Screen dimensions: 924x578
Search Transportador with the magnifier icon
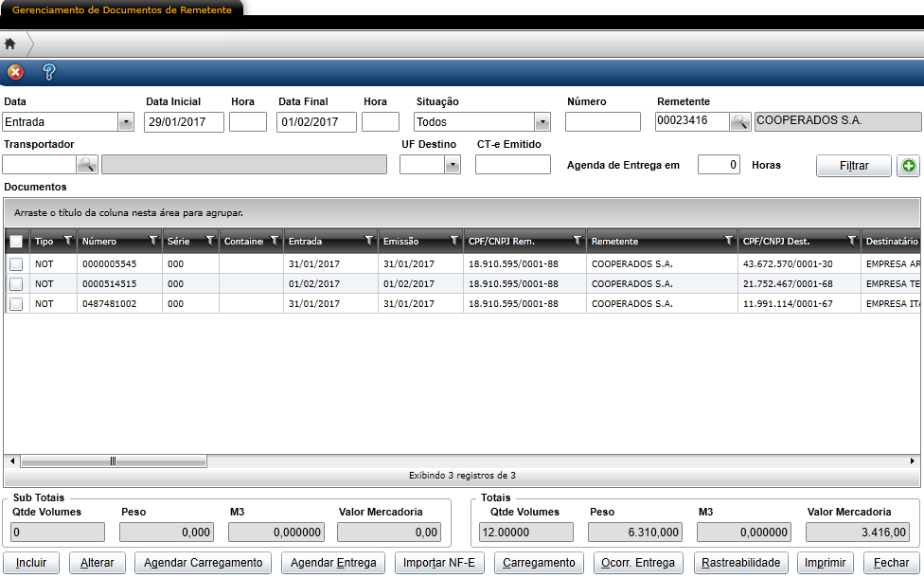87,164
